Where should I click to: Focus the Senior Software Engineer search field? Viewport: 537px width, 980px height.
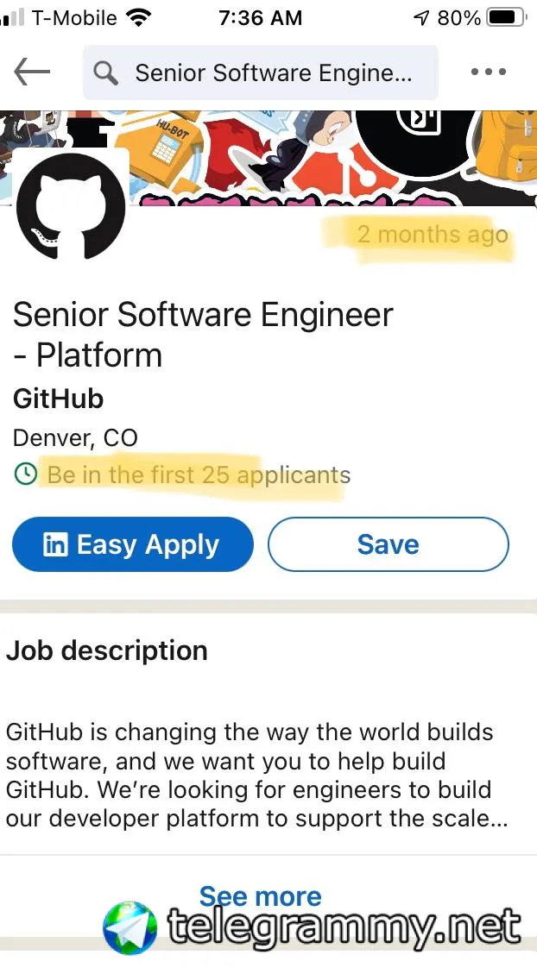coord(261,72)
